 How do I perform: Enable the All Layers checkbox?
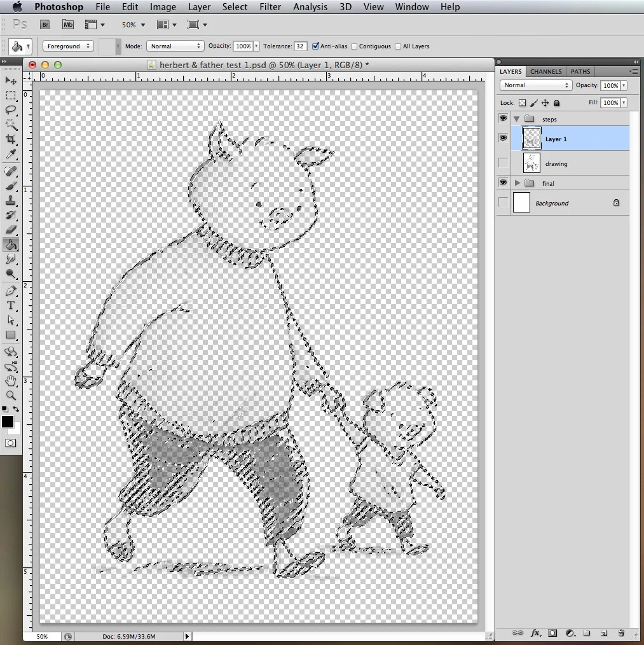[398, 46]
